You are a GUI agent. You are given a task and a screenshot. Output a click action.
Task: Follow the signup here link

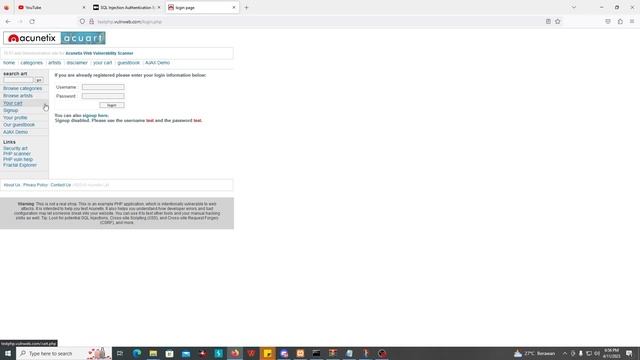[95, 116]
